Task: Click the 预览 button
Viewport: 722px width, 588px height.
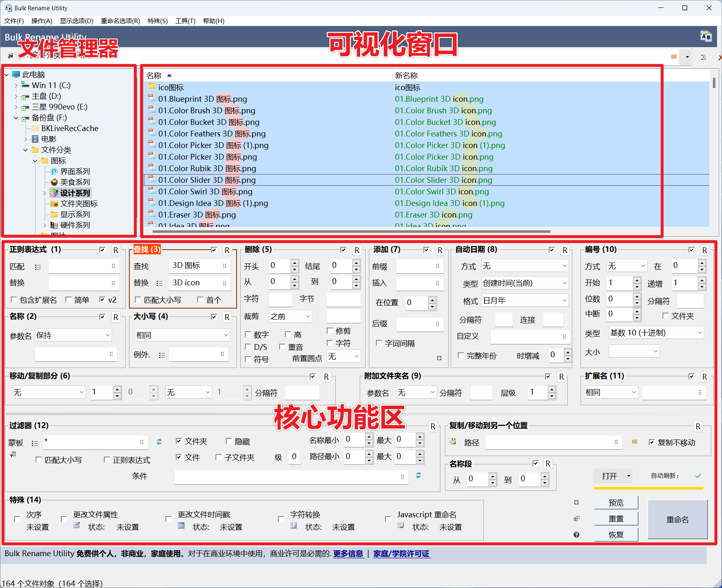Action: 616,503
